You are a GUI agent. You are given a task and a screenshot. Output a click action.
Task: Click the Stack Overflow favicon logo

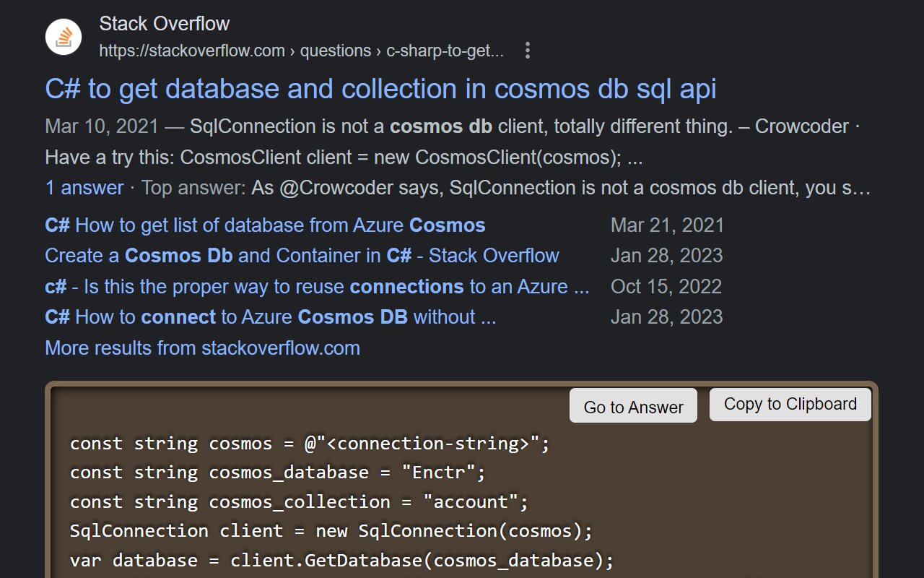tap(64, 37)
